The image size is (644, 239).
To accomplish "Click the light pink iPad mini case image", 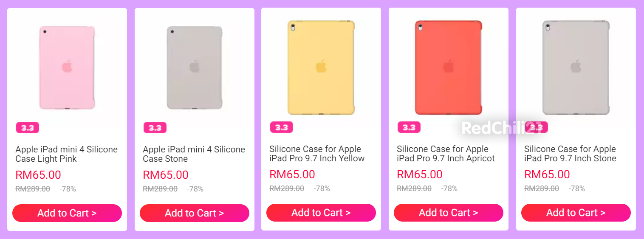I will click(67, 68).
